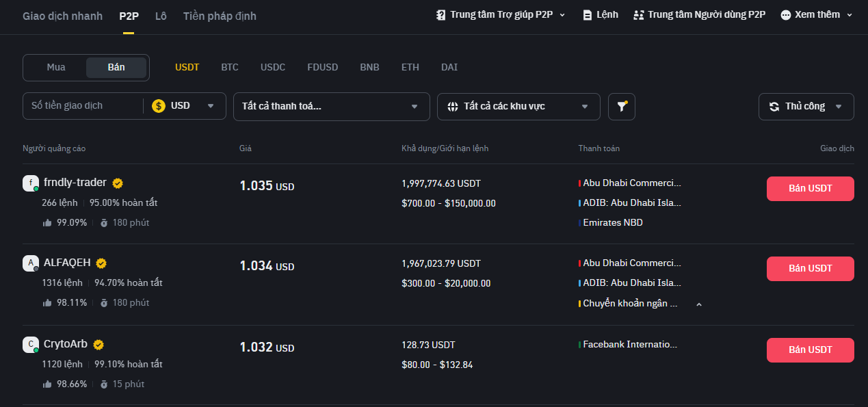
Task: Click the refresh icon beside Thủ công
Action: click(x=774, y=107)
